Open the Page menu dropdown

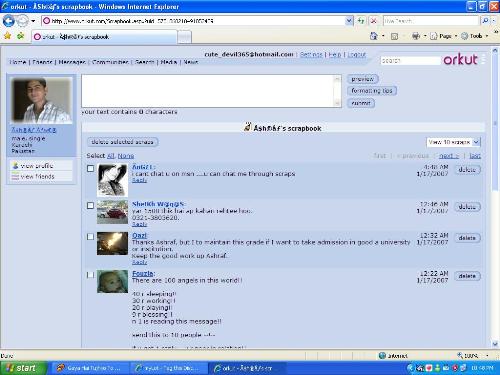point(444,36)
